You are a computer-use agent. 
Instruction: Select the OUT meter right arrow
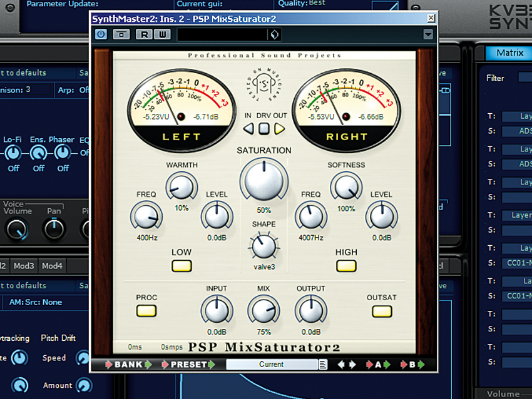[x=279, y=129]
